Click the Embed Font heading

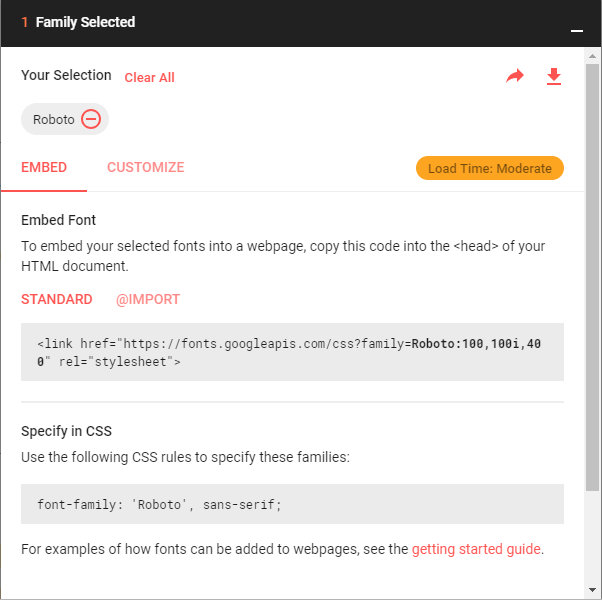[58, 220]
